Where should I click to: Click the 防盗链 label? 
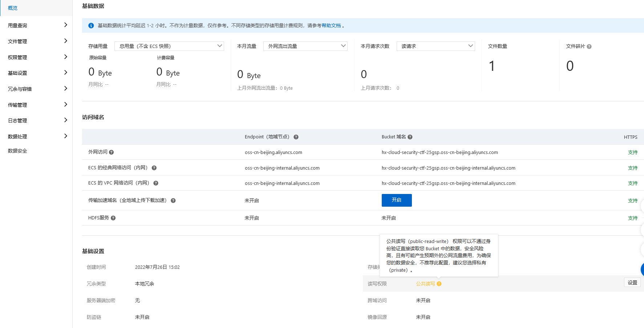point(94,317)
